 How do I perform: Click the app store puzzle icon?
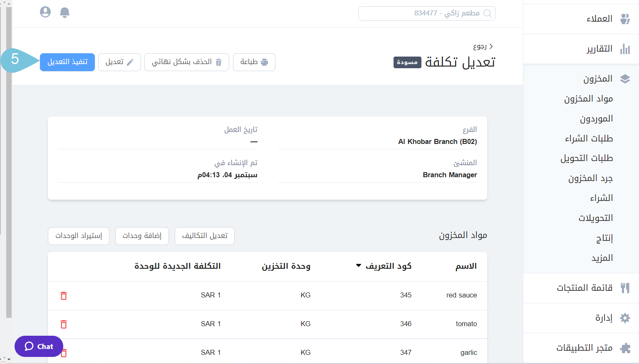[625, 348]
